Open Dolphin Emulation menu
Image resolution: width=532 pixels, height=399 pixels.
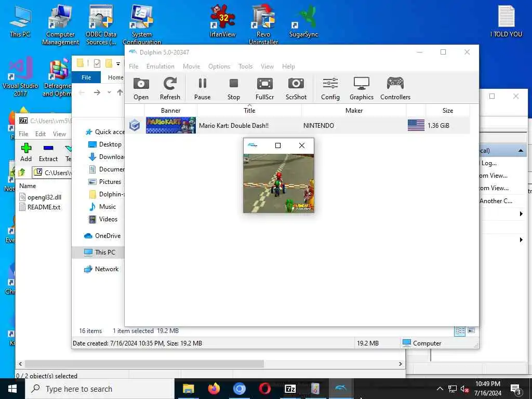coord(160,66)
